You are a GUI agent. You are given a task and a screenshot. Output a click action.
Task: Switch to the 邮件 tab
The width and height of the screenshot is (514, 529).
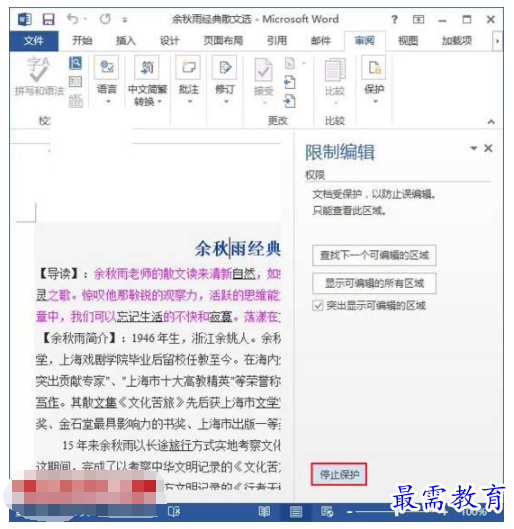[321, 41]
